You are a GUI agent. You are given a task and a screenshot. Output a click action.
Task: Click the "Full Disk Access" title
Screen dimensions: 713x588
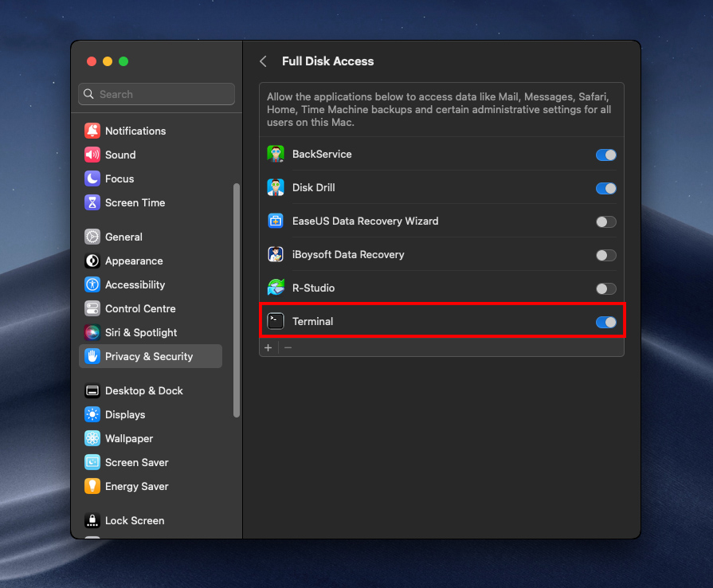(328, 61)
